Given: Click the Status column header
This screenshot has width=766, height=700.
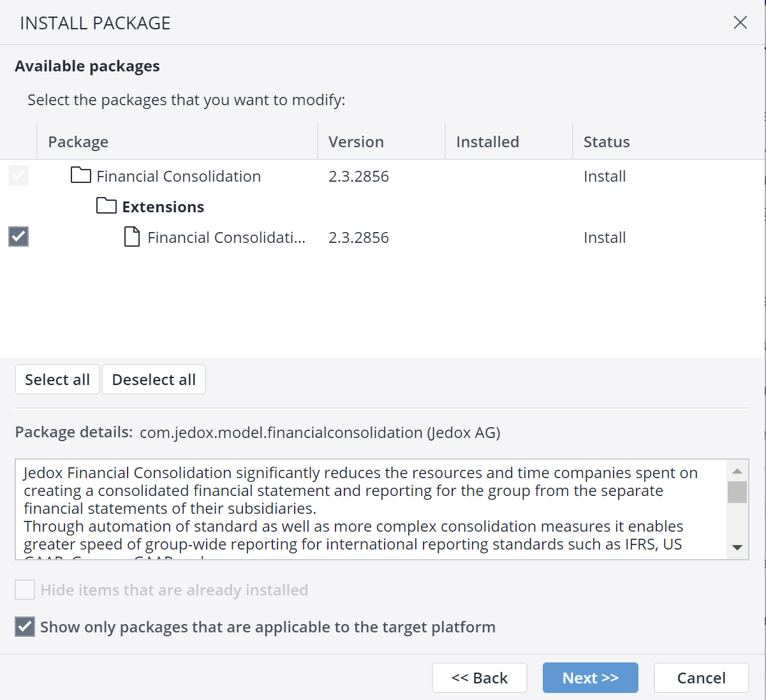Looking at the screenshot, I should point(606,141).
